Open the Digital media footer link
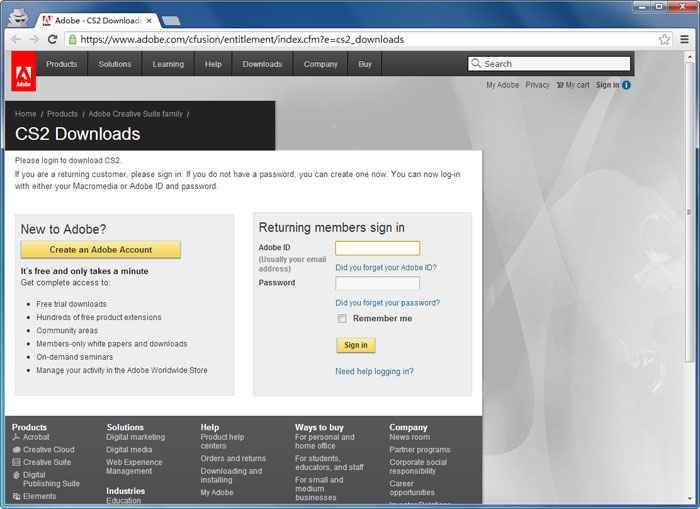This screenshot has width=700, height=509. coord(129,450)
